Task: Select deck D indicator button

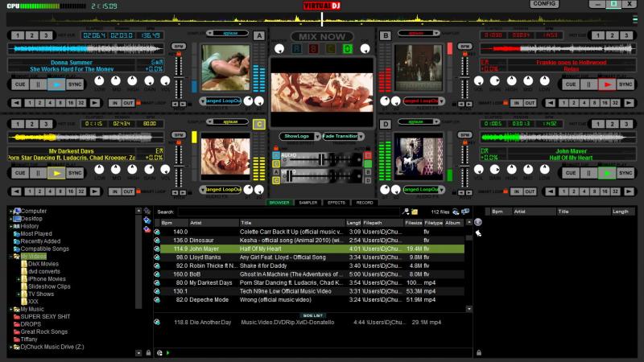Action: coord(386,124)
